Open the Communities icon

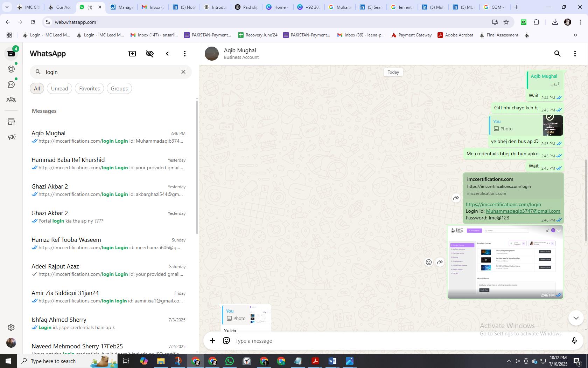[x=11, y=100]
